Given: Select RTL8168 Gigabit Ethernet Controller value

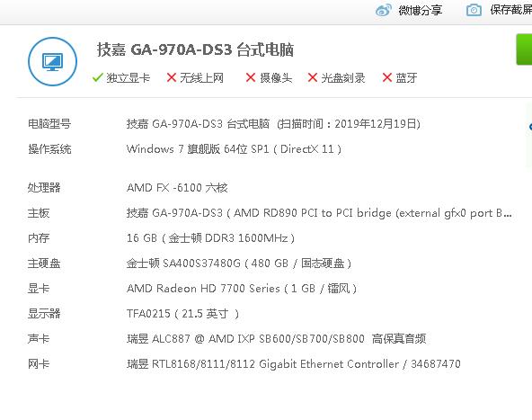Looking at the screenshot, I should point(294,364).
